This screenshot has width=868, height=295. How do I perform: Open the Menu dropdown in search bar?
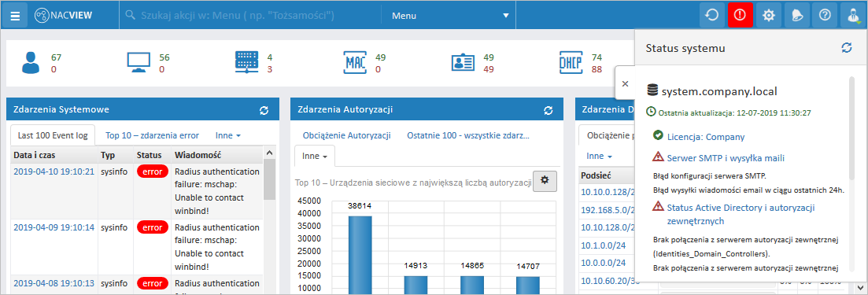[449, 16]
